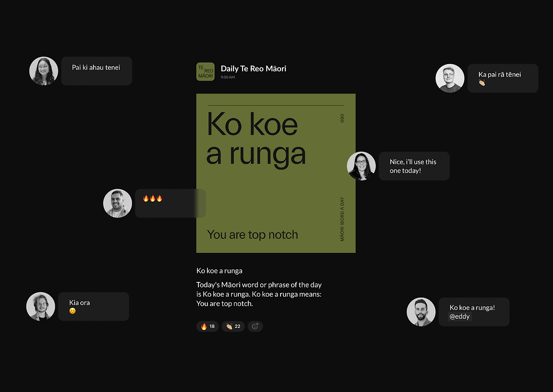Open the green Ko koe a runga card
The height and width of the screenshot is (392, 553).
click(x=276, y=173)
